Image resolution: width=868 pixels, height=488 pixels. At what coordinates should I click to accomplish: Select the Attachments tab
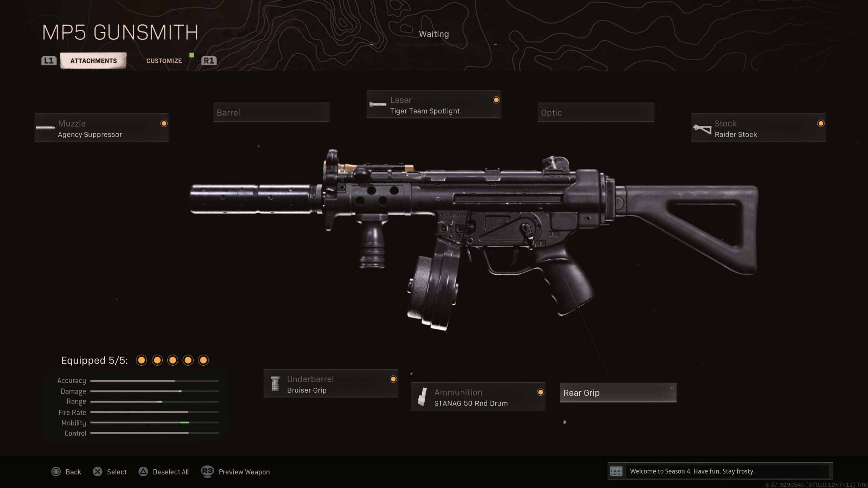[x=94, y=61]
